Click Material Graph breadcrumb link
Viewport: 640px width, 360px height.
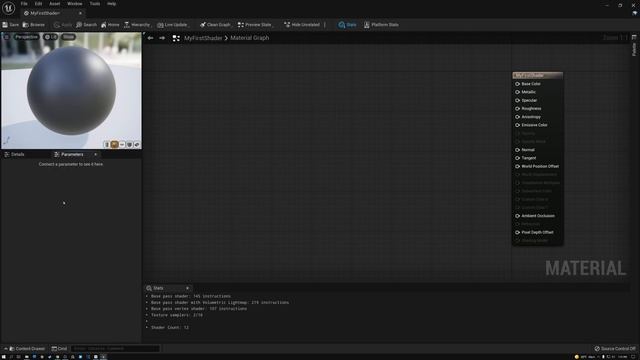click(250, 38)
